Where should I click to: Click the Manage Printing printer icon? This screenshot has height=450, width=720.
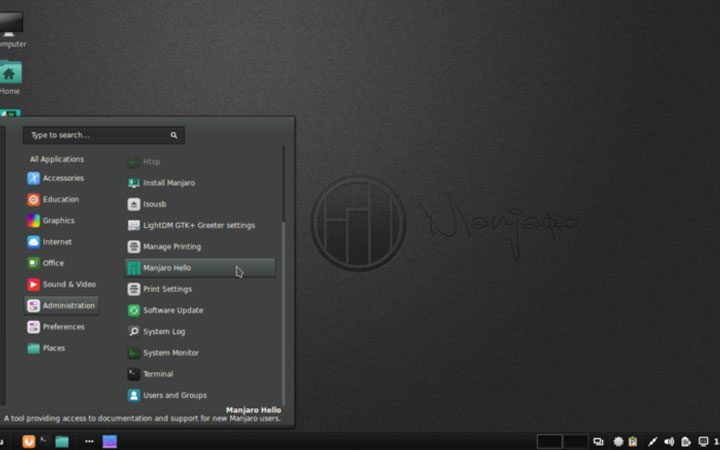[134, 247]
